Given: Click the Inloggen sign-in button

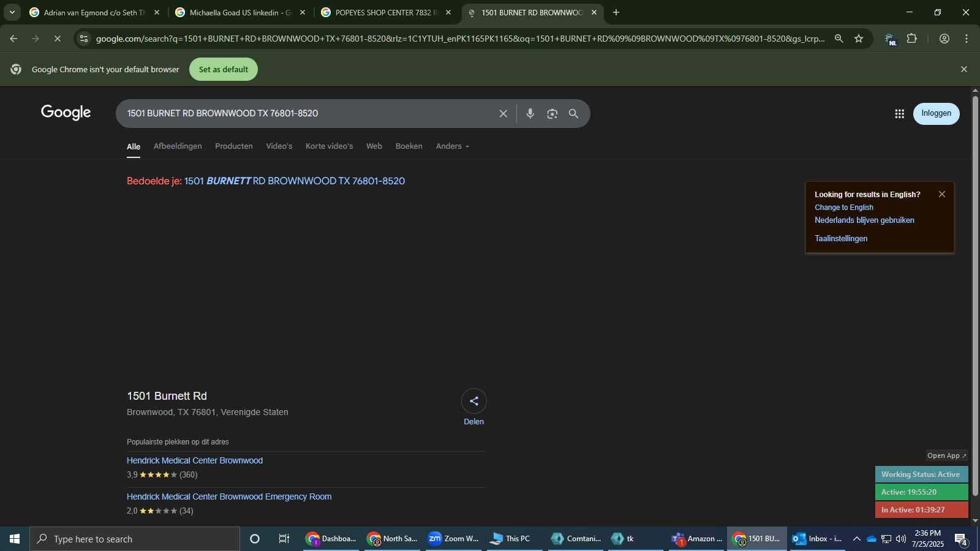Looking at the screenshot, I should click(x=937, y=113).
